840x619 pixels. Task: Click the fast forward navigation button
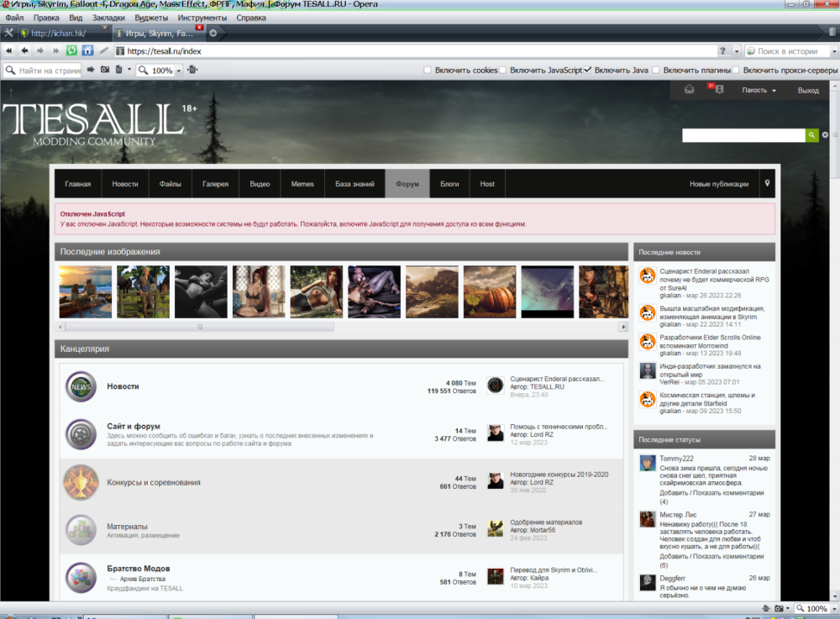click(55, 51)
